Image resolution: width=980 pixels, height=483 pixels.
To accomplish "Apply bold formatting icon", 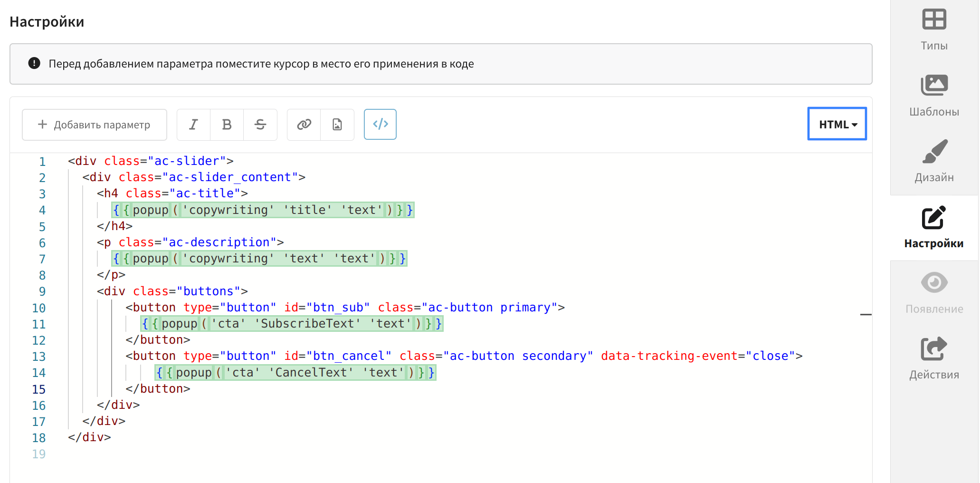I will [x=227, y=125].
